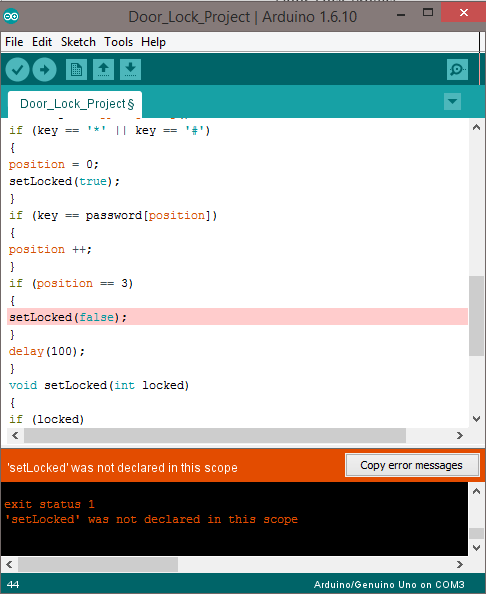Click the editor horizontal scroll right arrow
Screen dimensions: 486x594
click(x=460, y=436)
